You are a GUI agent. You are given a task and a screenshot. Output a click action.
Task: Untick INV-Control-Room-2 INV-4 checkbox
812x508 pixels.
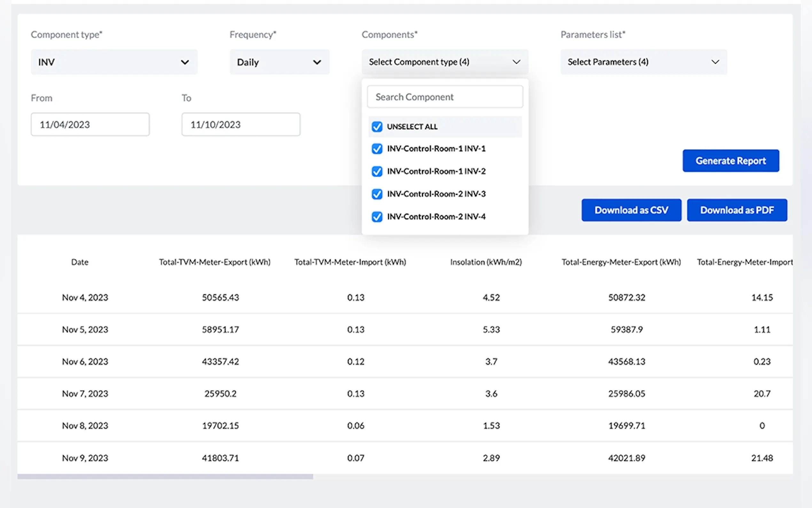pos(377,217)
